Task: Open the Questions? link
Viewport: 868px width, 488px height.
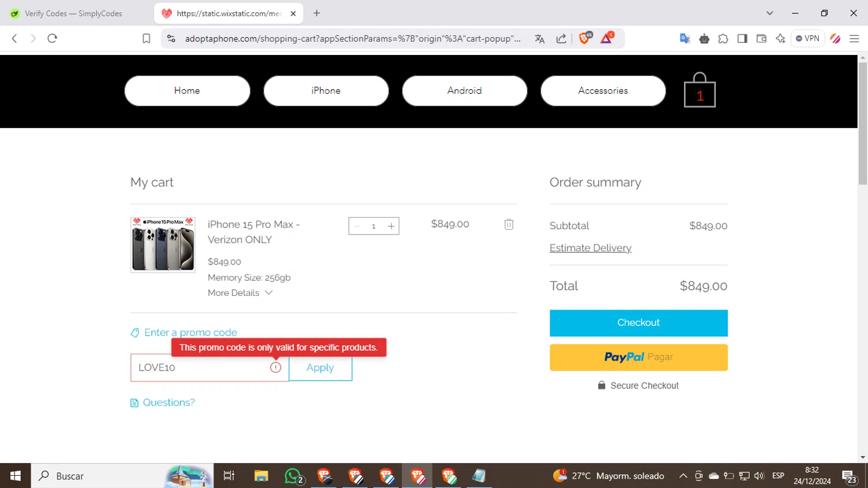Action: point(163,402)
